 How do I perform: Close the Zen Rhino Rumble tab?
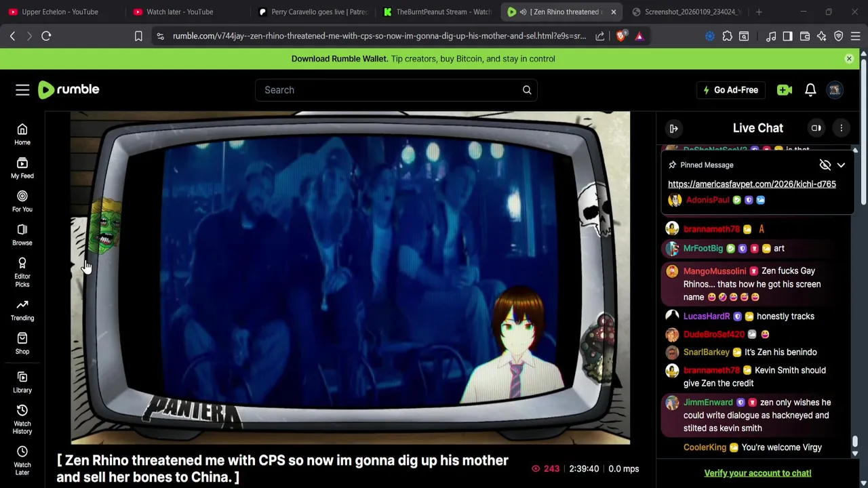[613, 12]
